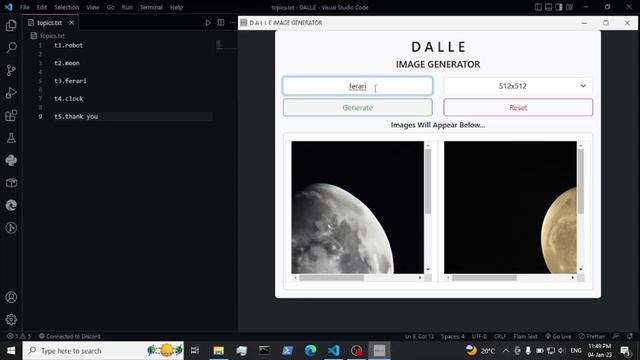Click the topics.txt breadcrumb
This screenshot has height=360, width=640.
coord(52,36)
